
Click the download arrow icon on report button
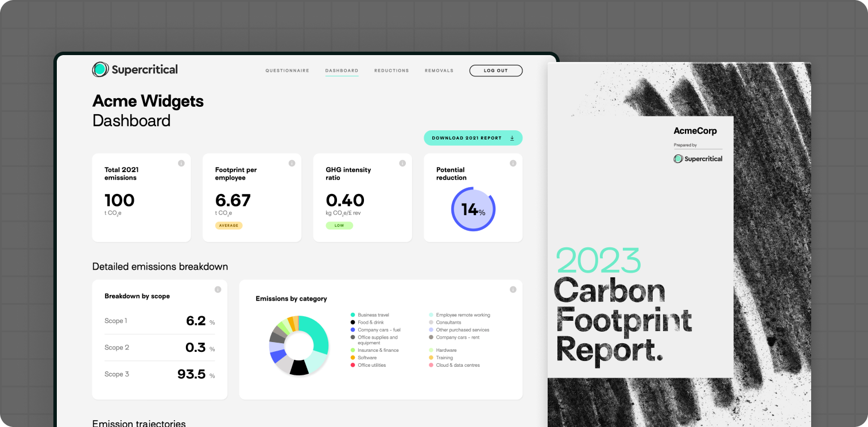[x=512, y=138]
